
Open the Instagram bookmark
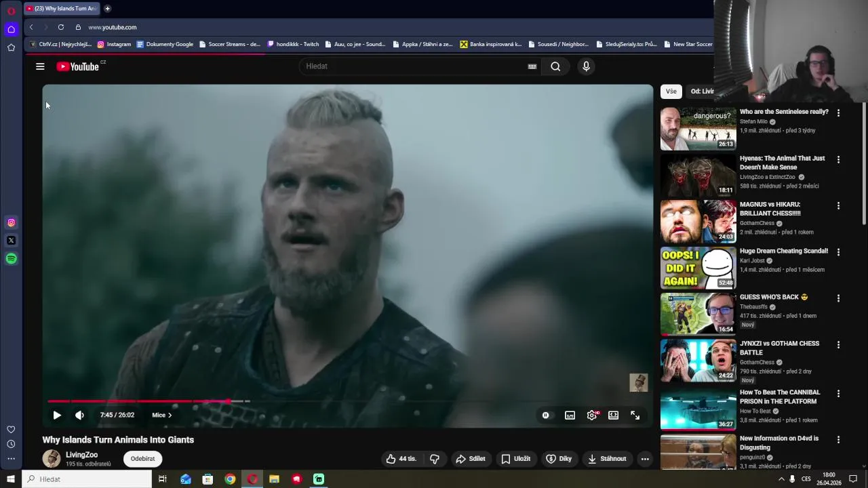pyautogui.click(x=114, y=44)
